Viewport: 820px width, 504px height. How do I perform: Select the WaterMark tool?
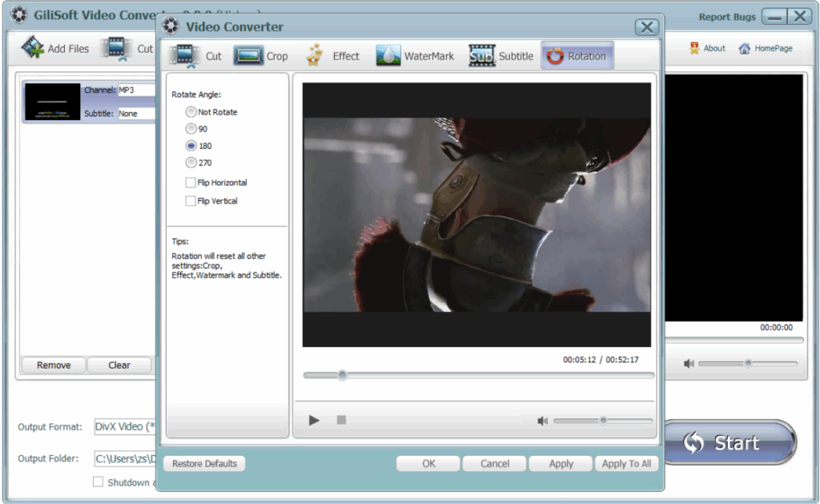coord(415,55)
